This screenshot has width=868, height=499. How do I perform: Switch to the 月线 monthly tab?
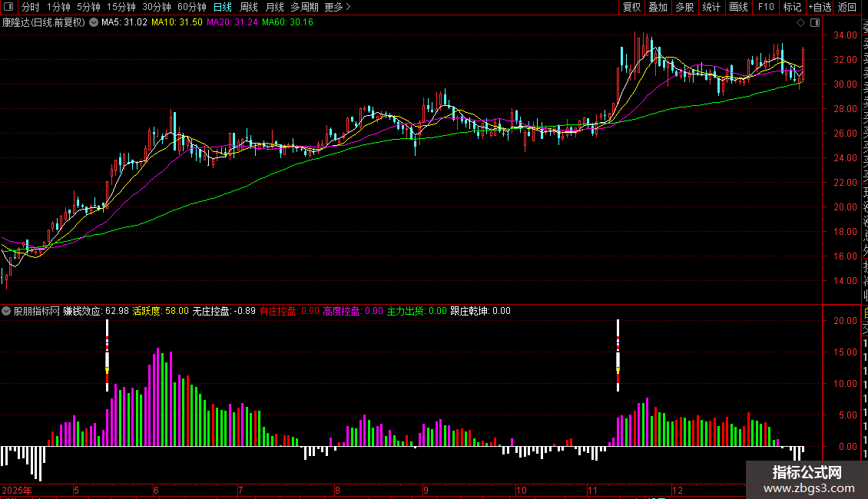pyautogui.click(x=274, y=7)
